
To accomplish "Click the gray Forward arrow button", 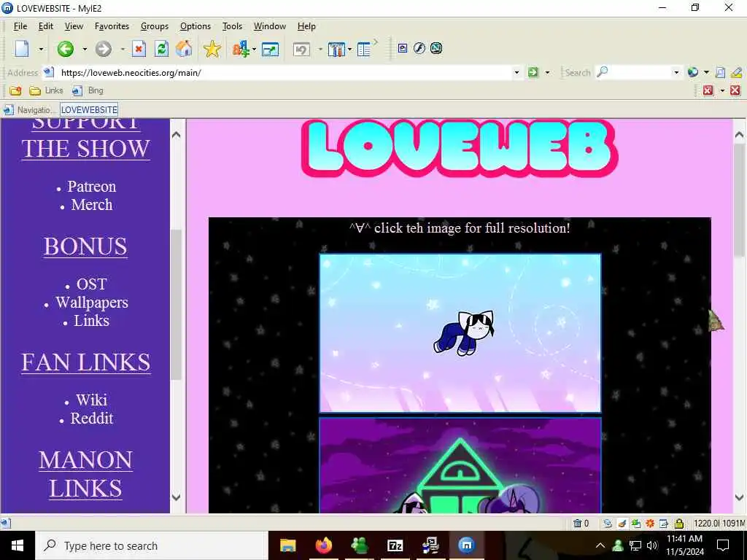I will click(103, 49).
